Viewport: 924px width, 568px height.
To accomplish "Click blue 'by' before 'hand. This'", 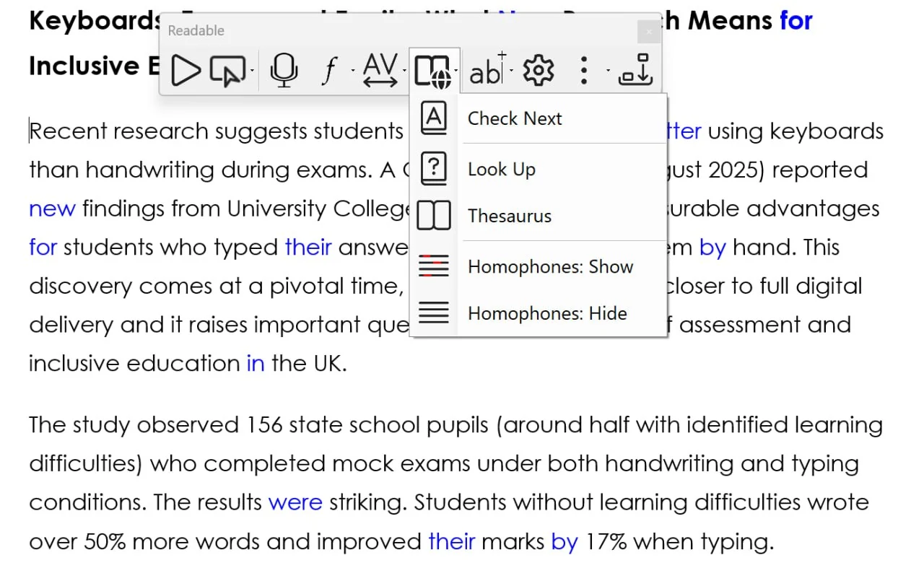I will pyautogui.click(x=712, y=248).
